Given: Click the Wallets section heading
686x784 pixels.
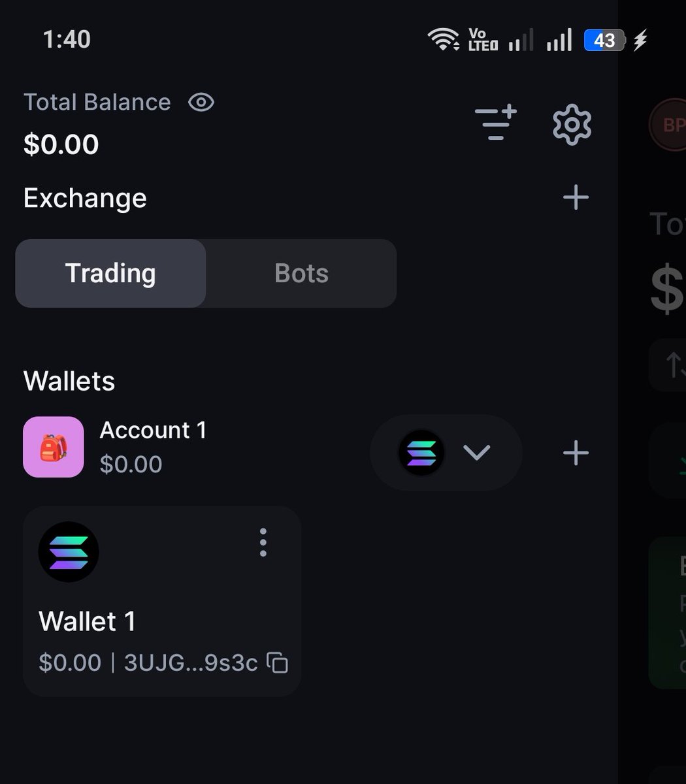Looking at the screenshot, I should pyautogui.click(x=69, y=381).
